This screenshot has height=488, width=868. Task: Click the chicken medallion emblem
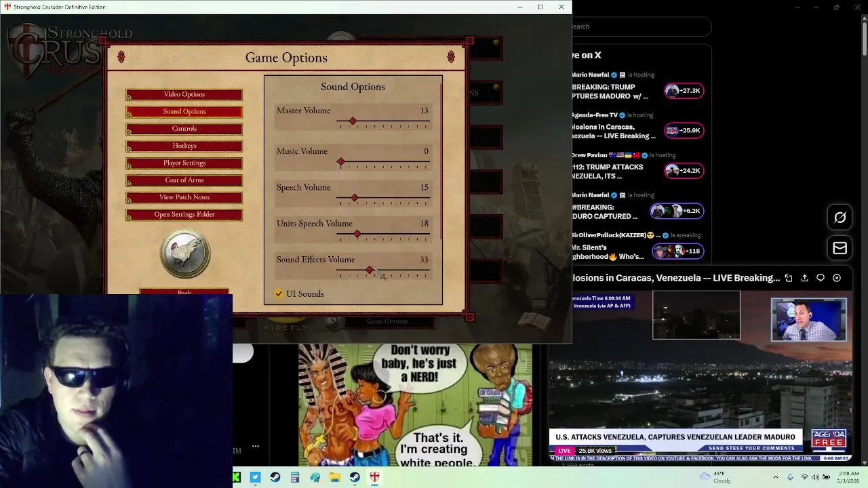coord(185,253)
